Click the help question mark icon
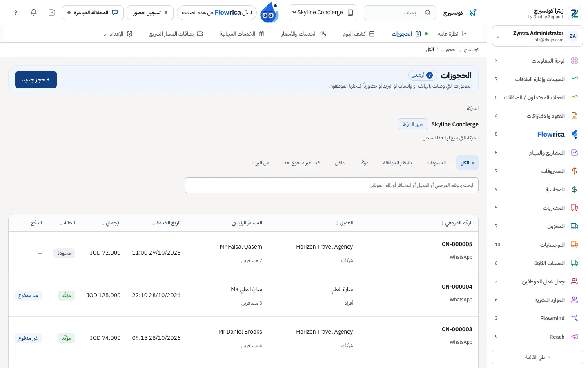The height and width of the screenshot is (368, 588). 16,13
